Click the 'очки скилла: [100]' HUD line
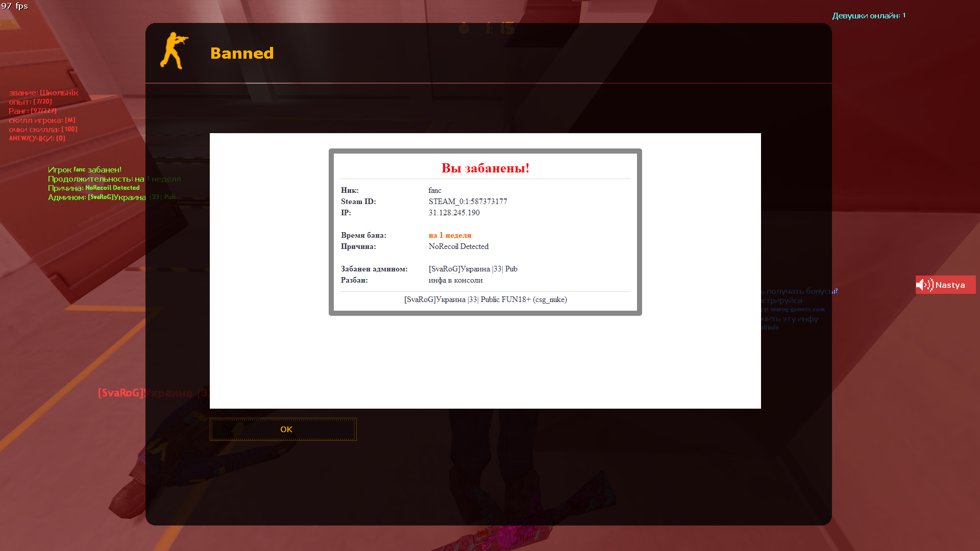 43,130
